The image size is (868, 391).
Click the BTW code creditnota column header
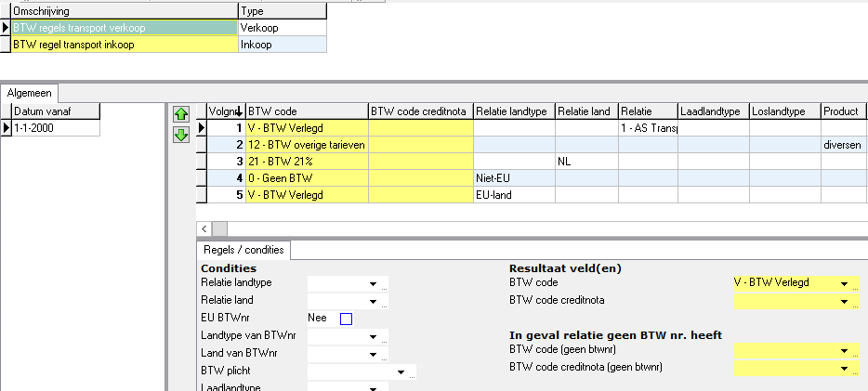421,111
